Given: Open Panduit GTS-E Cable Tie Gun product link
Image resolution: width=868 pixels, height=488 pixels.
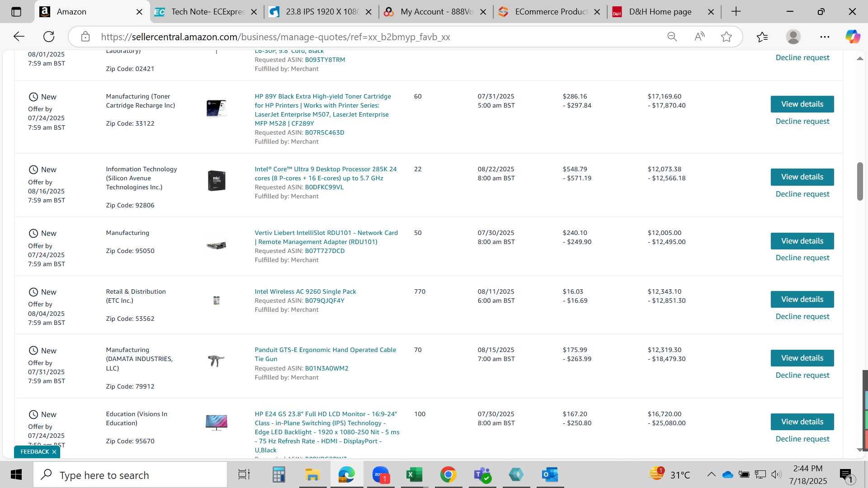Looking at the screenshot, I should (325, 354).
